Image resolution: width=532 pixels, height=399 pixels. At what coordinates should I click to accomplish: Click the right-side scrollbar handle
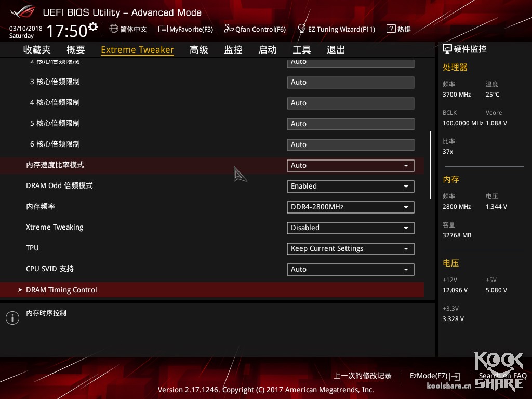coord(430,164)
